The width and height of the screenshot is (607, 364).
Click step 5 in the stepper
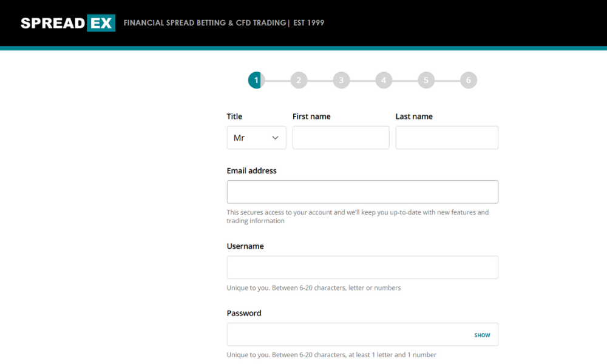point(426,80)
